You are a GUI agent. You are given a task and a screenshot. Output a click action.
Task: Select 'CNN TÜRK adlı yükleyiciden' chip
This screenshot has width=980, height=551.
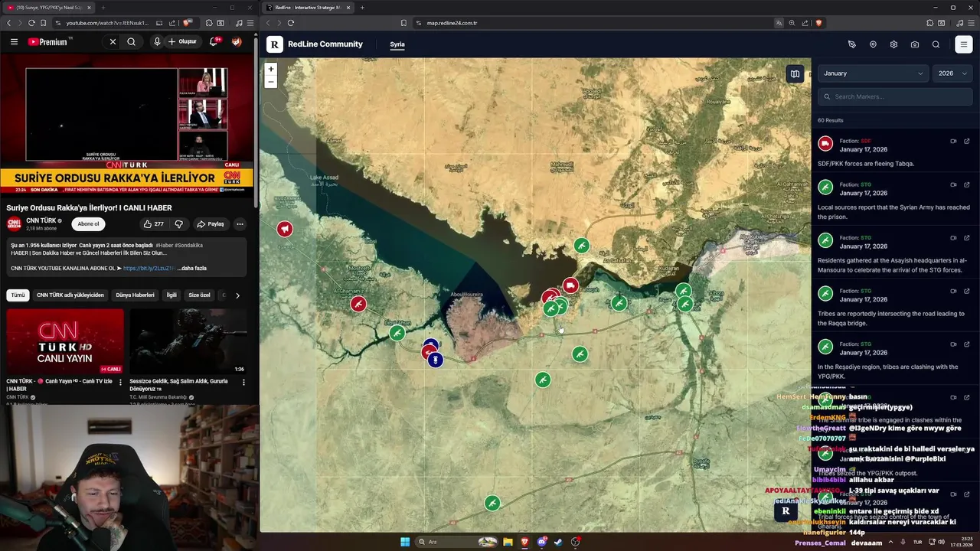[x=70, y=295]
